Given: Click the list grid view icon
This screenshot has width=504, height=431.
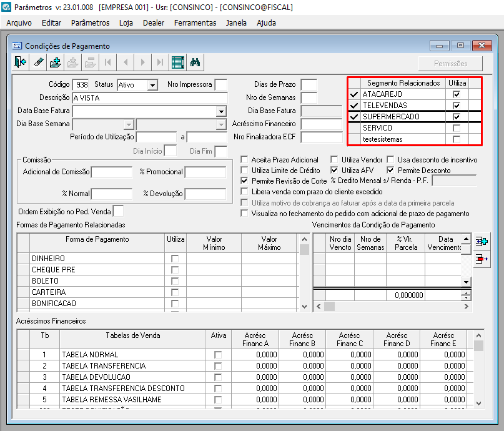Looking at the screenshot, I should coord(178,62).
